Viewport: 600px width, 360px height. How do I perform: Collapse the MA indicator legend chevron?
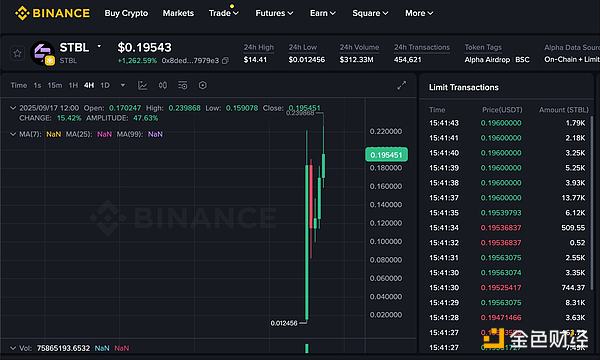pyautogui.click(x=13, y=134)
